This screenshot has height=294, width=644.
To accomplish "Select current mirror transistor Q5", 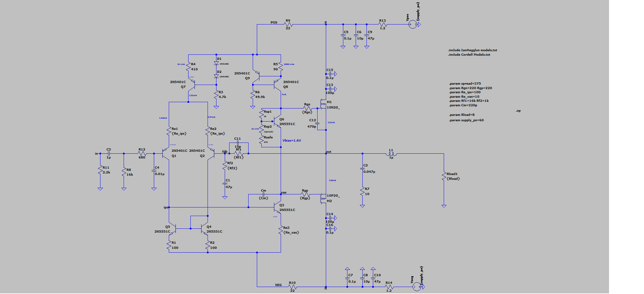I will [173, 228].
